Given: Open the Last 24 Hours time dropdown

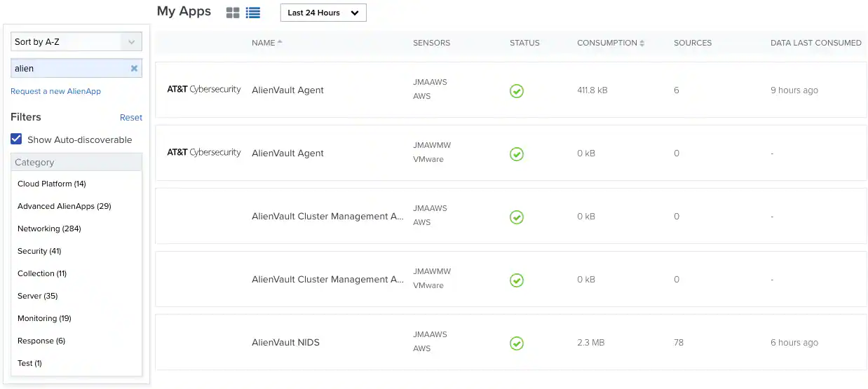Looking at the screenshot, I should click(323, 13).
